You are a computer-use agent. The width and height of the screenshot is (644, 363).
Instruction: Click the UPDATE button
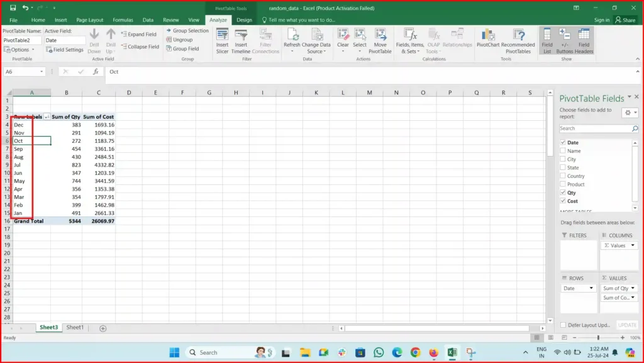tap(626, 325)
